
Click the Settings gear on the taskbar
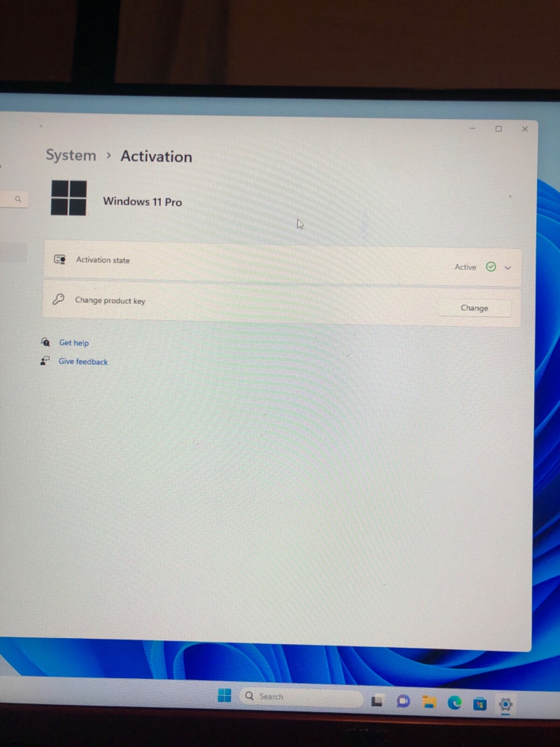coord(505,704)
